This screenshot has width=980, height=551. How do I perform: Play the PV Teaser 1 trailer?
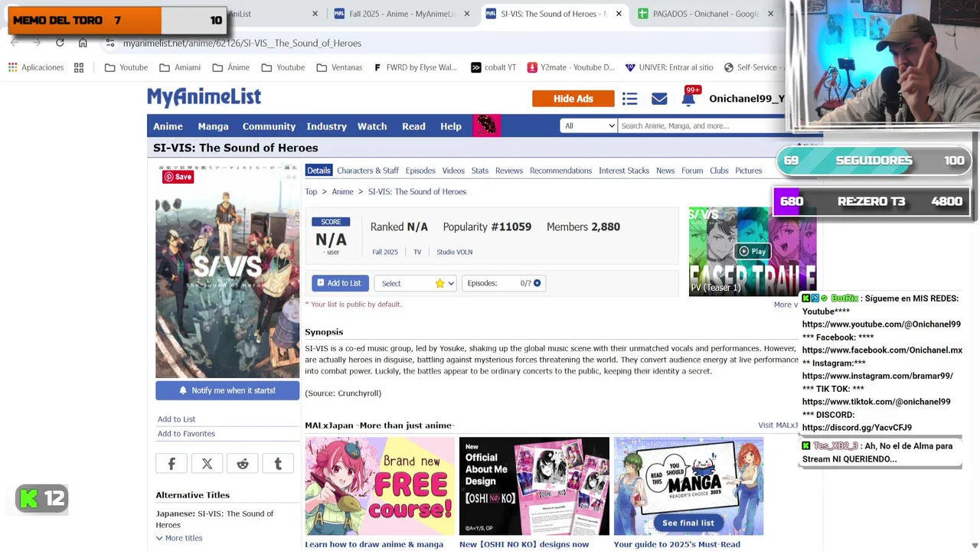tap(752, 251)
